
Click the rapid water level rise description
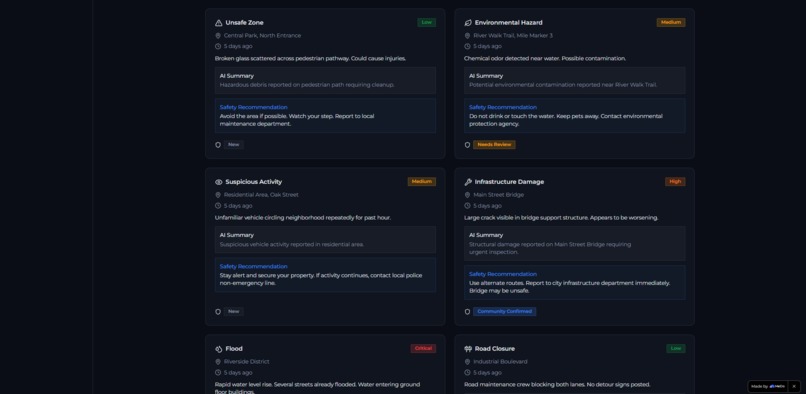[317, 388]
